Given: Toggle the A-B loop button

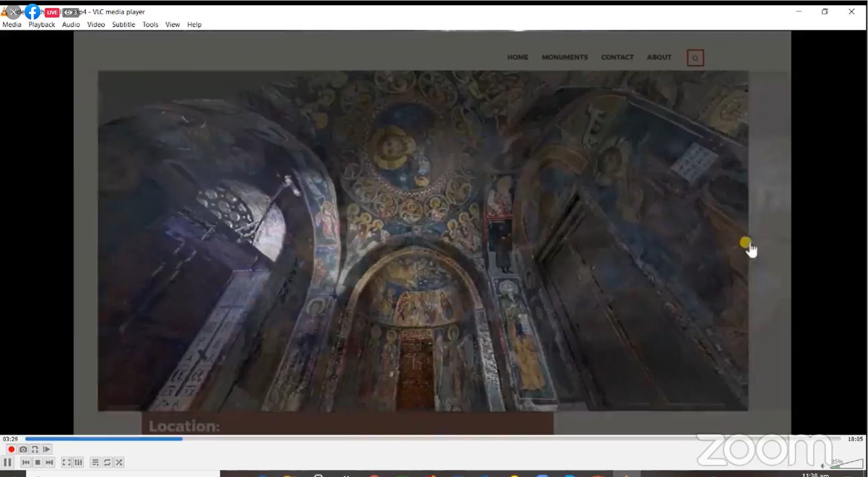Looking at the screenshot, I should click(x=35, y=449).
